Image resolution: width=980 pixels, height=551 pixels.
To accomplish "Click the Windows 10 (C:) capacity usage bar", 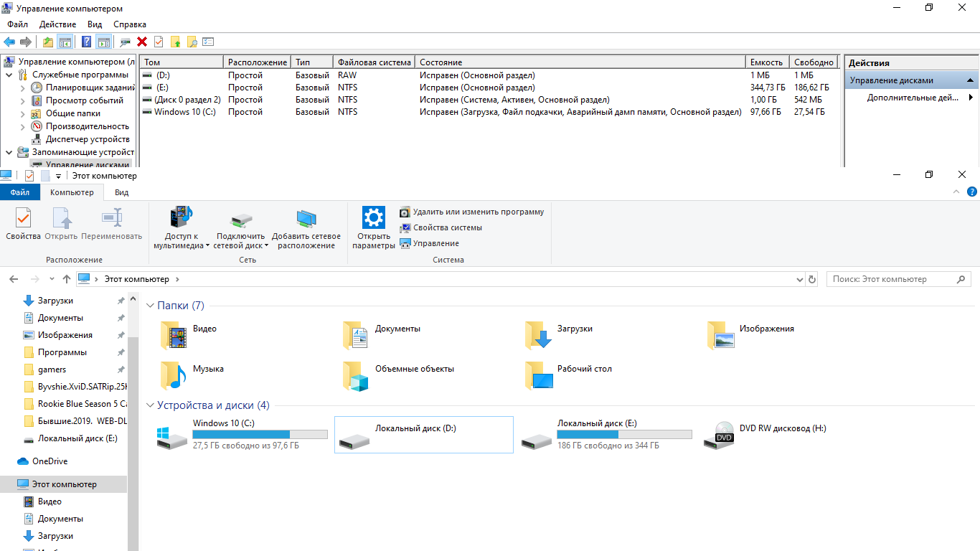I will (260, 435).
